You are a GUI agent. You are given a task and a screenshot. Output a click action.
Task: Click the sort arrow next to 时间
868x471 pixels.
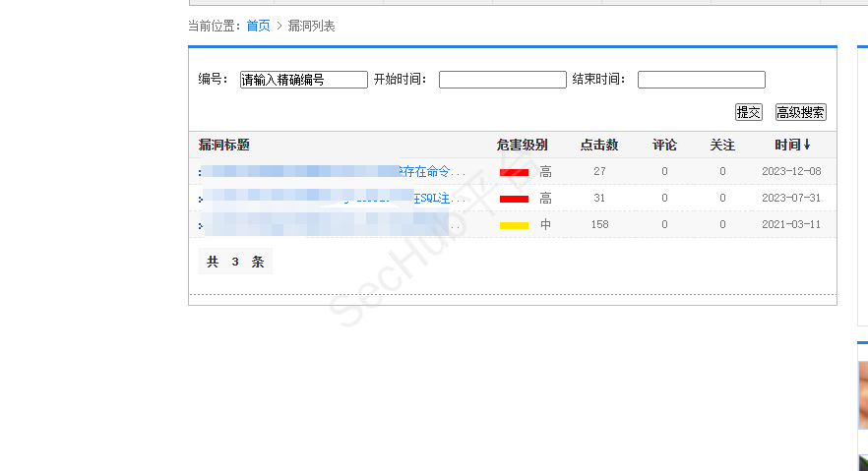(807, 145)
